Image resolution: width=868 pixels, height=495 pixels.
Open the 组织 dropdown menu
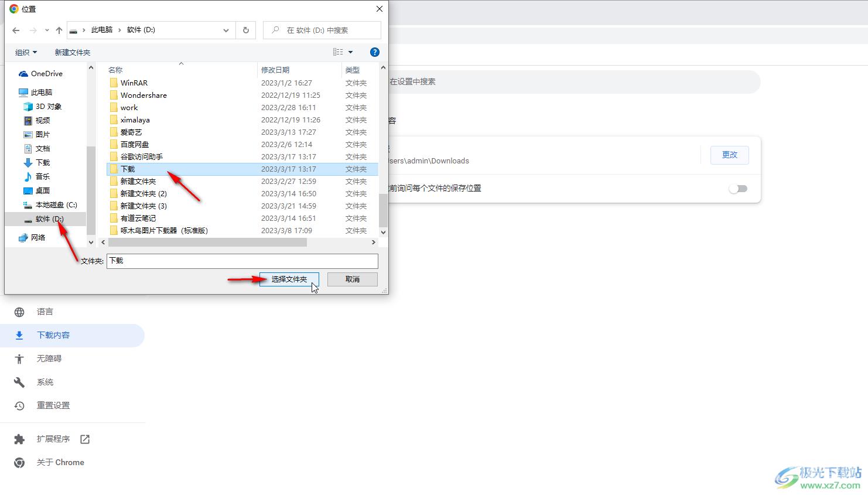coord(26,52)
